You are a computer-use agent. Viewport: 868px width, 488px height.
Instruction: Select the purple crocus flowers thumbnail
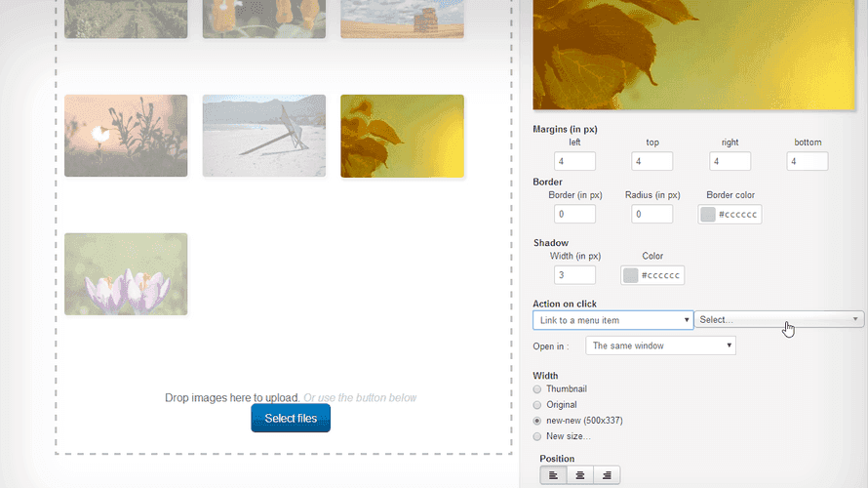pyautogui.click(x=126, y=274)
